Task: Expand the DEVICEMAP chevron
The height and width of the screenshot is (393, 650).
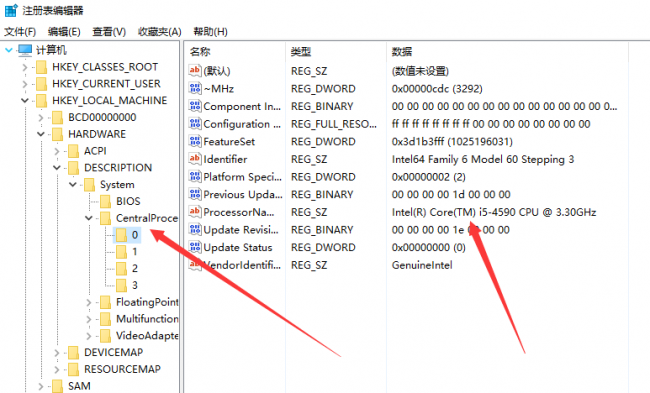Action: point(57,353)
